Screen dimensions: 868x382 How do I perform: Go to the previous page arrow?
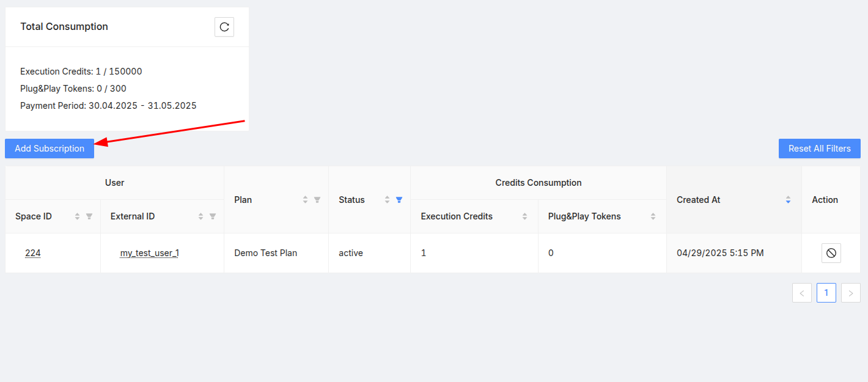point(802,293)
